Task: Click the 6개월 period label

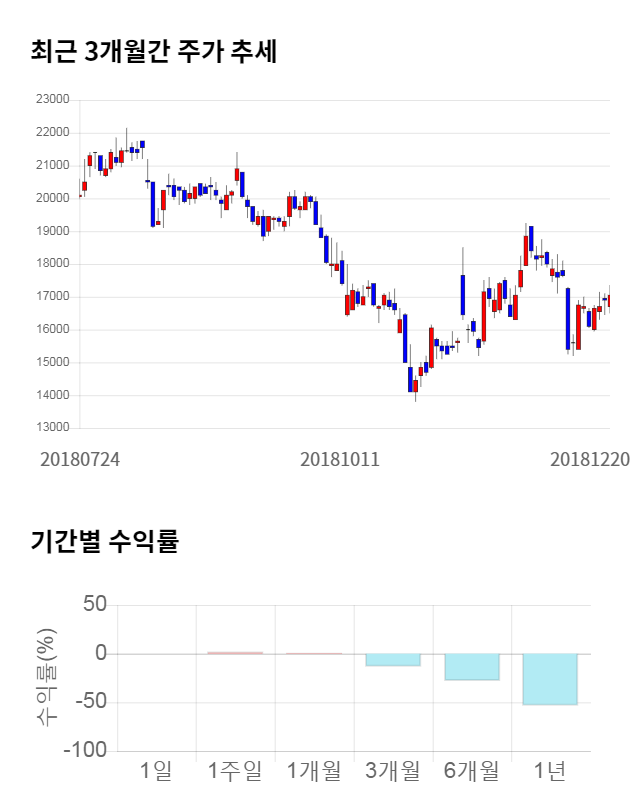Action: [471, 771]
